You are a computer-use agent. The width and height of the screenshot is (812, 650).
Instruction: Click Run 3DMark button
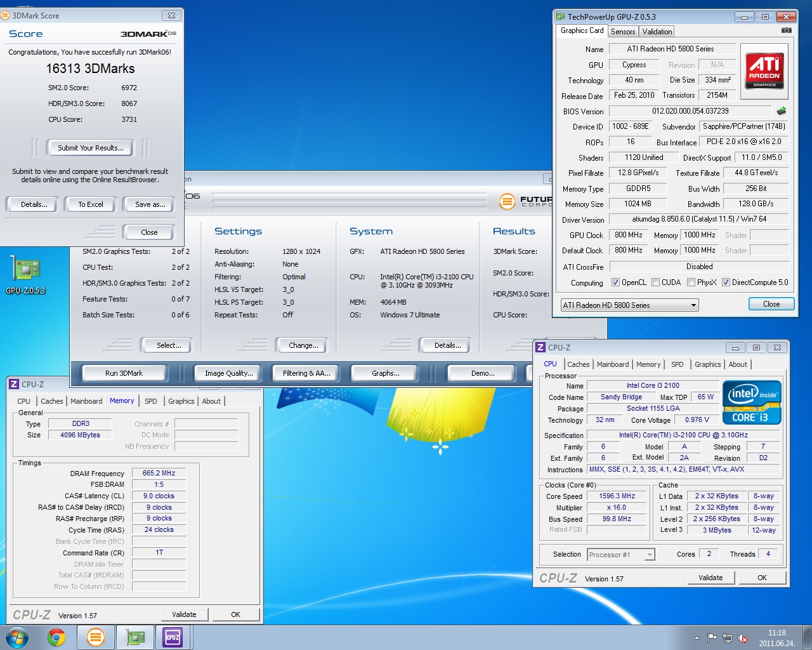[124, 373]
